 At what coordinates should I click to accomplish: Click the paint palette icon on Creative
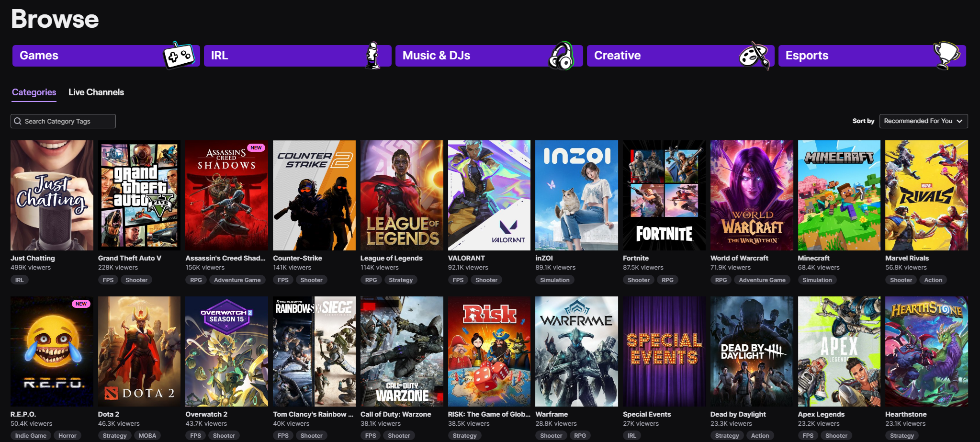click(754, 56)
